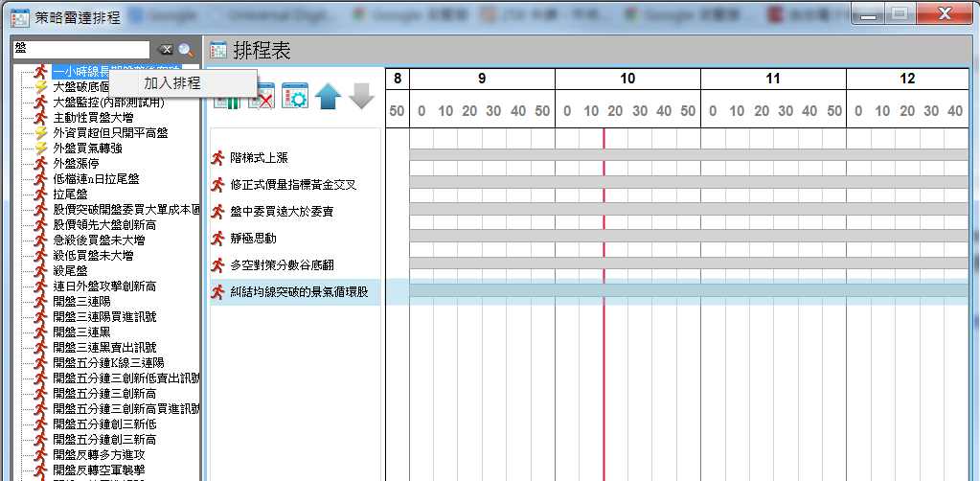Click lightning icon beside 外盤買氣轉強
The height and width of the screenshot is (481, 980).
click(41, 148)
